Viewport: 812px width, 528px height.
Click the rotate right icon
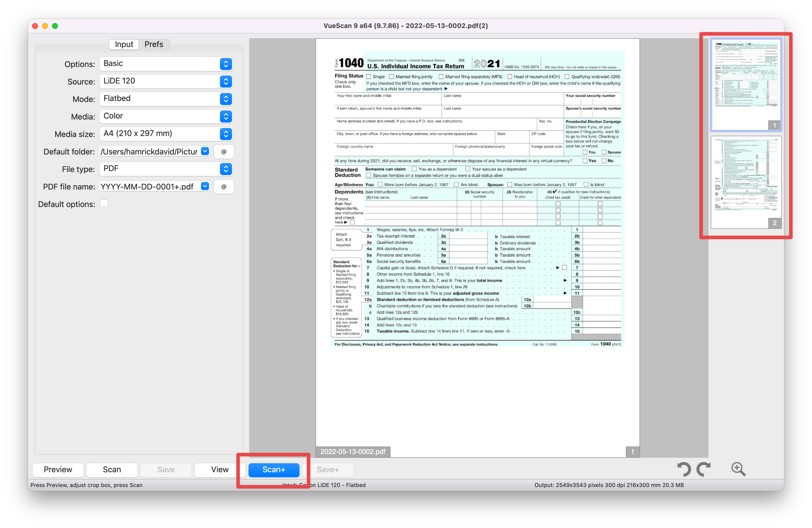pos(703,469)
